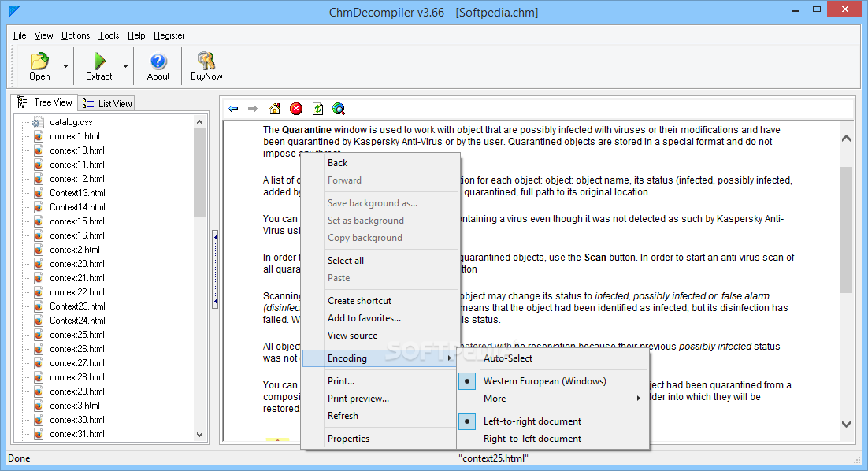
Task: Select context20.html in the tree
Action: click(77, 264)
